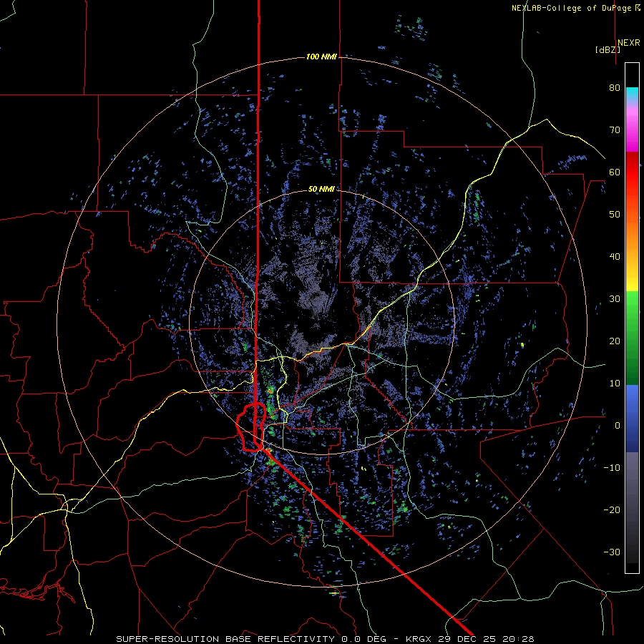
Task: Select the -30 value on the dBZ scale
Action: click(612, 552)
